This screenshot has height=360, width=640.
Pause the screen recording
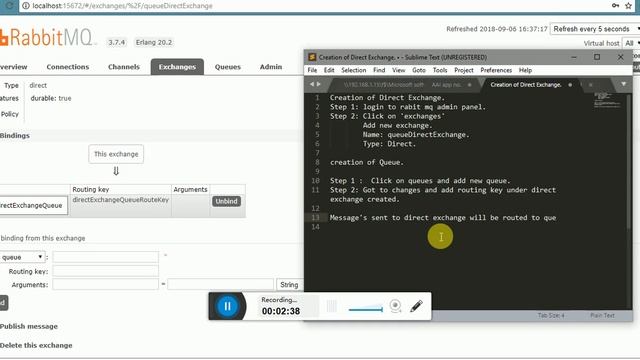point(227,306)
